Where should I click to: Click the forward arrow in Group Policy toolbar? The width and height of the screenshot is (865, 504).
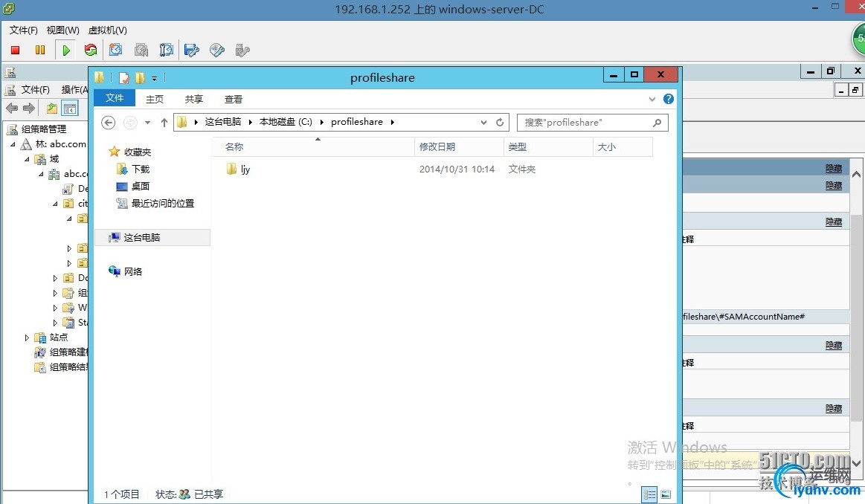(29, 109)
